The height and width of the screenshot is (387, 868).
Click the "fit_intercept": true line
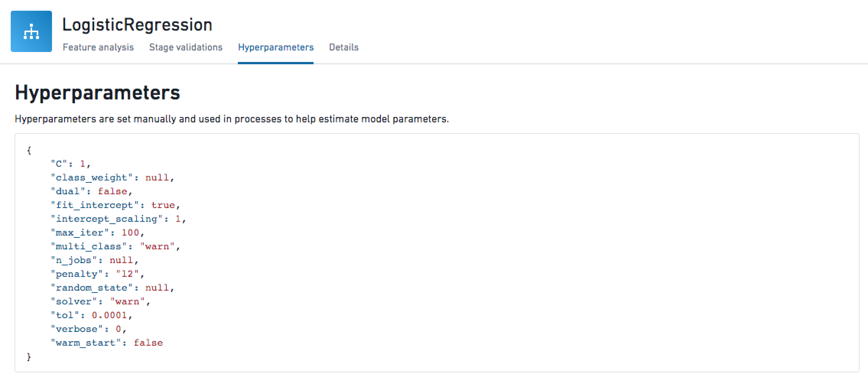pyautogui.click(x=115, y=205)
